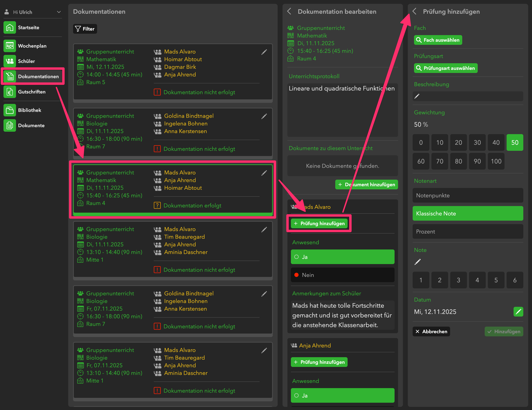This screenshot has width=532, height=410.
Task: Open the Bibliothek folder icon
Action: pos(10,110)
